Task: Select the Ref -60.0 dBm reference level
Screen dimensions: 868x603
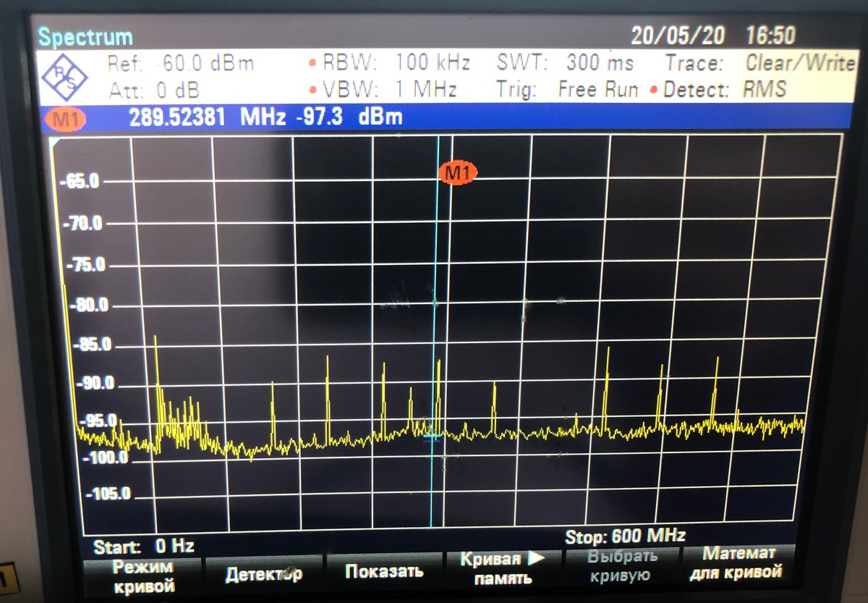Action: pos(181,64)
